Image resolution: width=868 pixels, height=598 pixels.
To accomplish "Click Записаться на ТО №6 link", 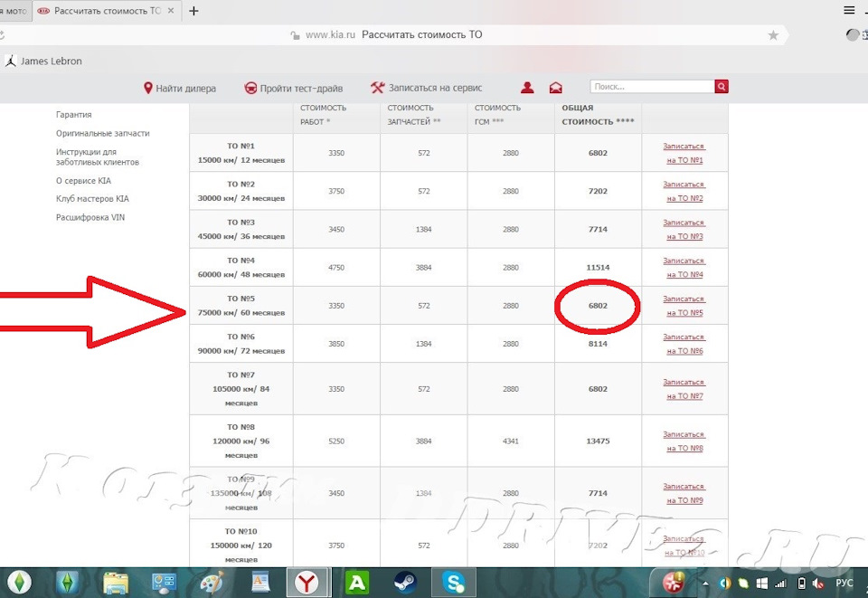I will point(684,344).
